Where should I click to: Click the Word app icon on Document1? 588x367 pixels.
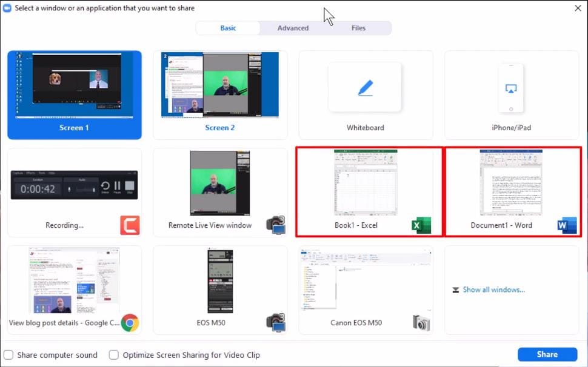pos(566,225)
